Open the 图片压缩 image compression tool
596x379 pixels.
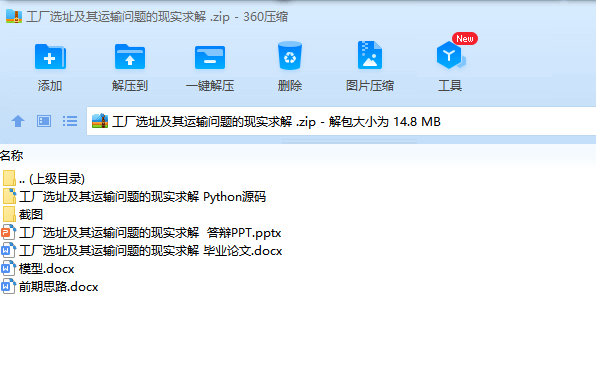click(369, 56)
